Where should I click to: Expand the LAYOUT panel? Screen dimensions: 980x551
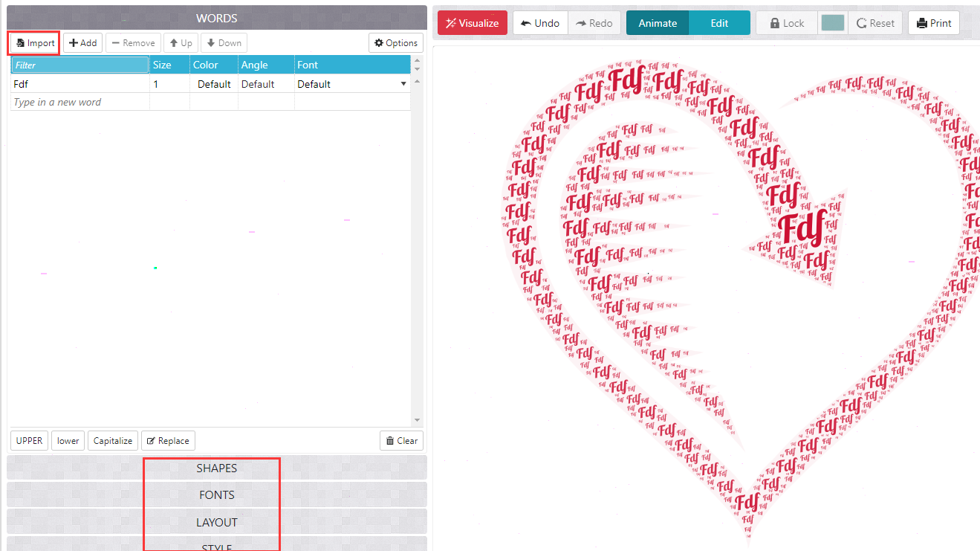tap(217, 522)
